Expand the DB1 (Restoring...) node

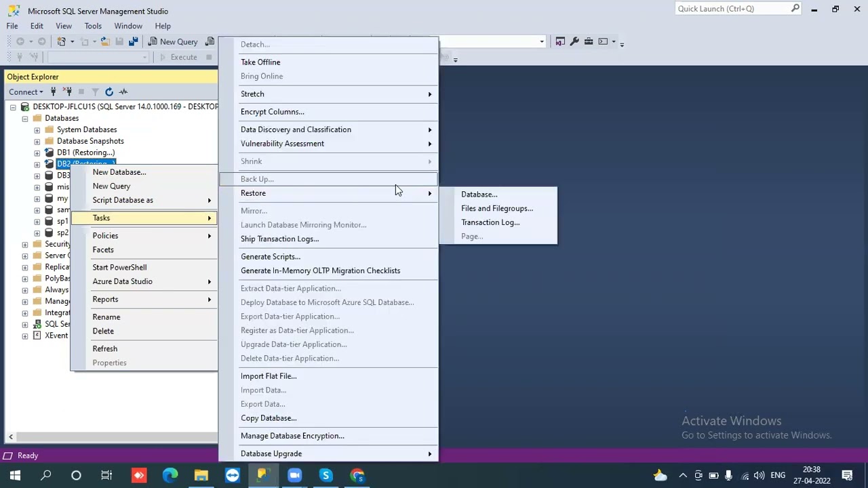click(37, 152)
